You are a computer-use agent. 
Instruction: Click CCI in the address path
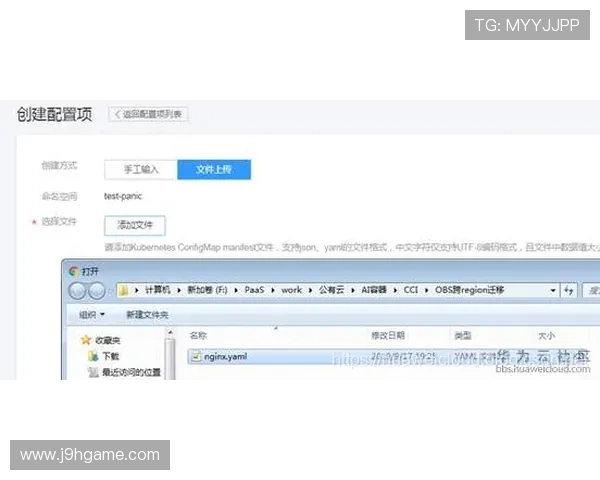pyautogui.click(x=411, y=290)
